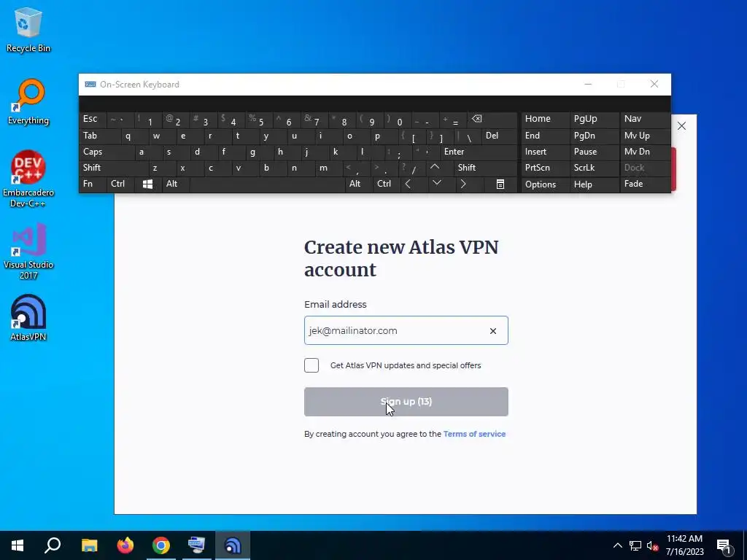This screenshot has height=560, width=747.
Task: Click the Options key on On-Screen Keyboard
Action: 545,184
